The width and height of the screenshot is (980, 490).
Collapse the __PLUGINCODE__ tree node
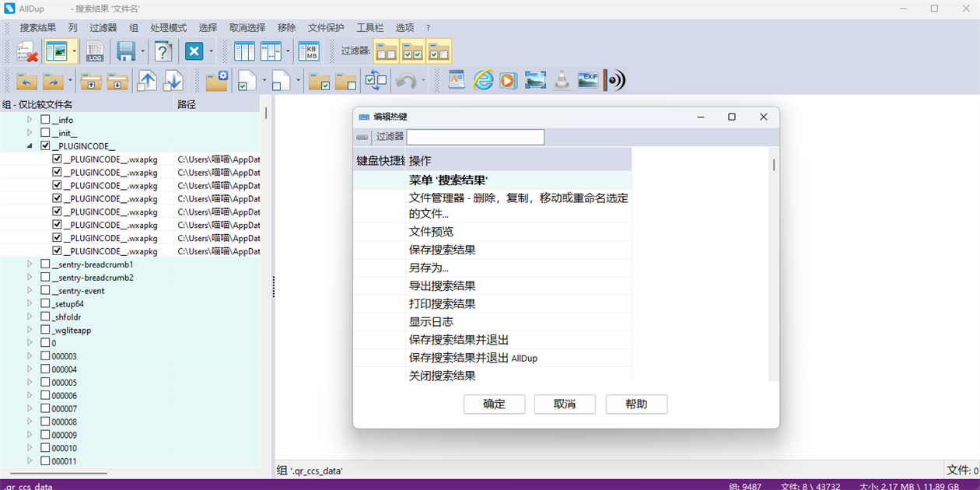(x=29, y=145)
